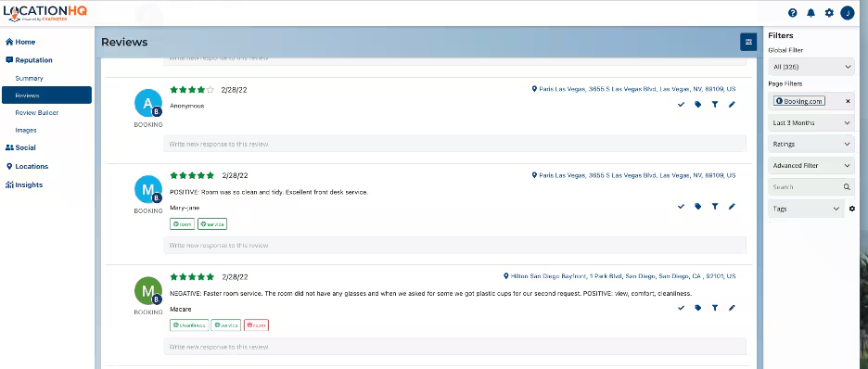Viewport: 868px width, 369px height.
Task: Open the help question mark icon
Action: 792,13
